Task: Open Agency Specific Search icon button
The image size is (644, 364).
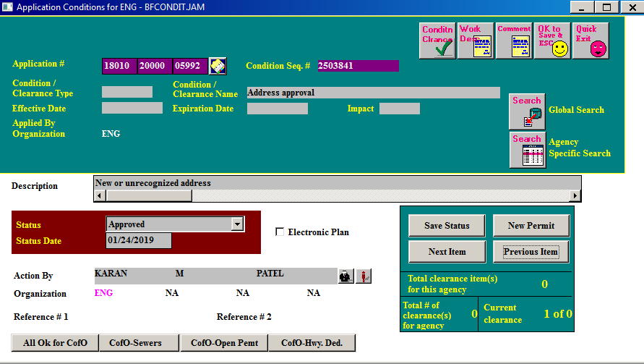Action: pyautogui.click(x=528, y=150)
